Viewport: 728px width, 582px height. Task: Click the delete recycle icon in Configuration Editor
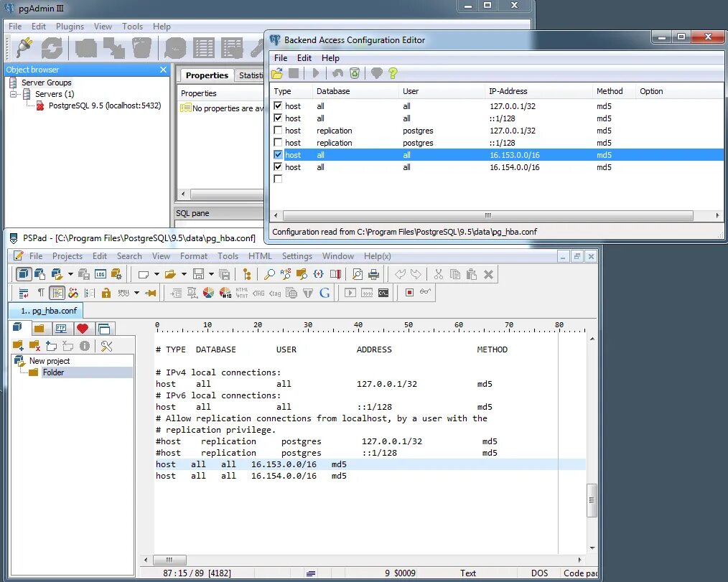(x=354, y=73)
